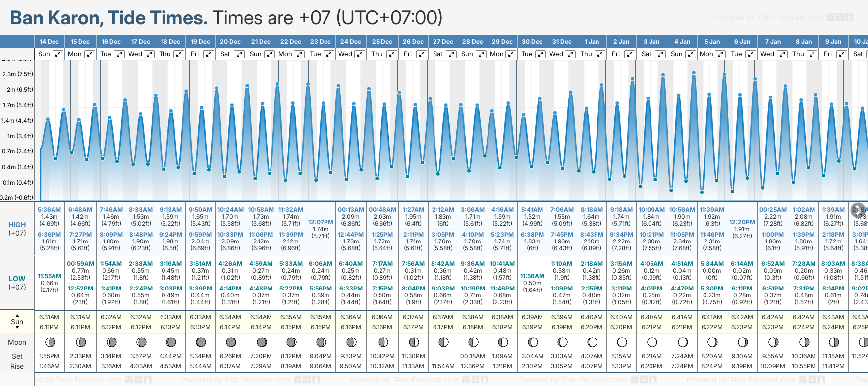Click the moon phase icon for 3 Jan
The width and height of the screenshot is (868, 386).
point(652,342)
